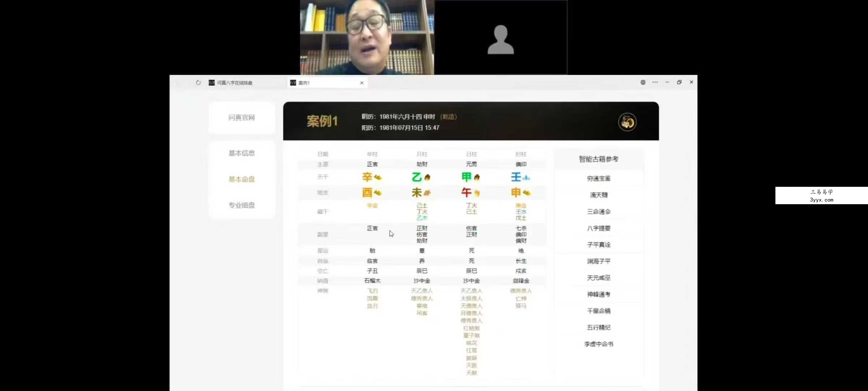
Task: Click the 阳历 1981年07月15日 date text
Action: (400, 128)
